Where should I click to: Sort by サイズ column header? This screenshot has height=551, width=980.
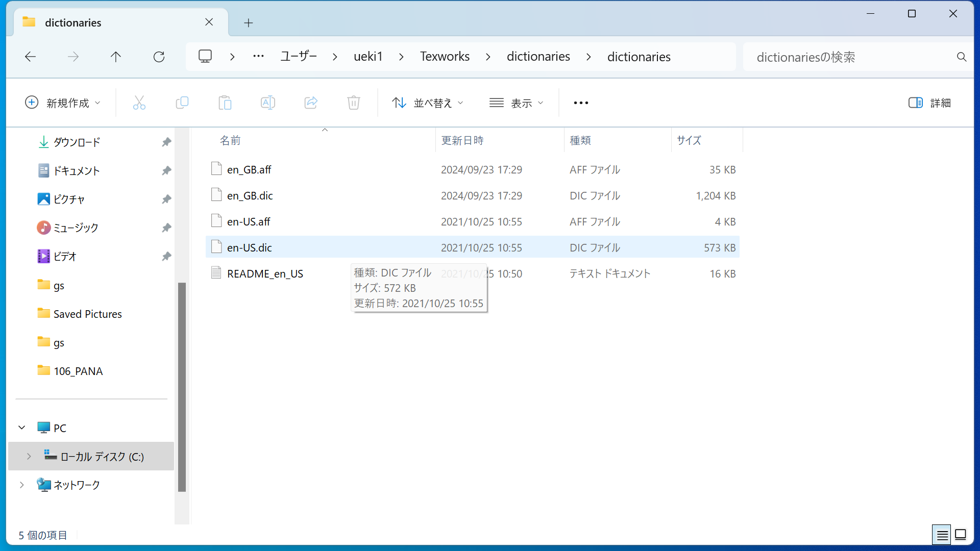pos(707,140)
